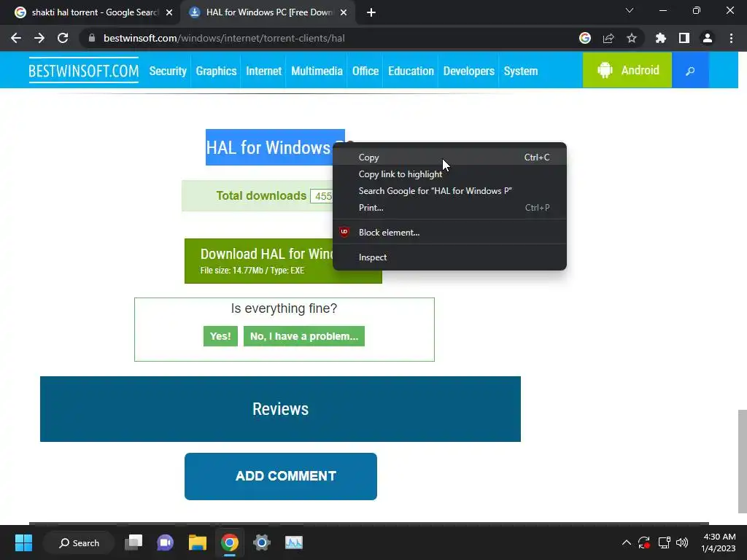Open the Extensions puzzle icon
This screenshot has height=560, width=747.
tap(661, 38)
